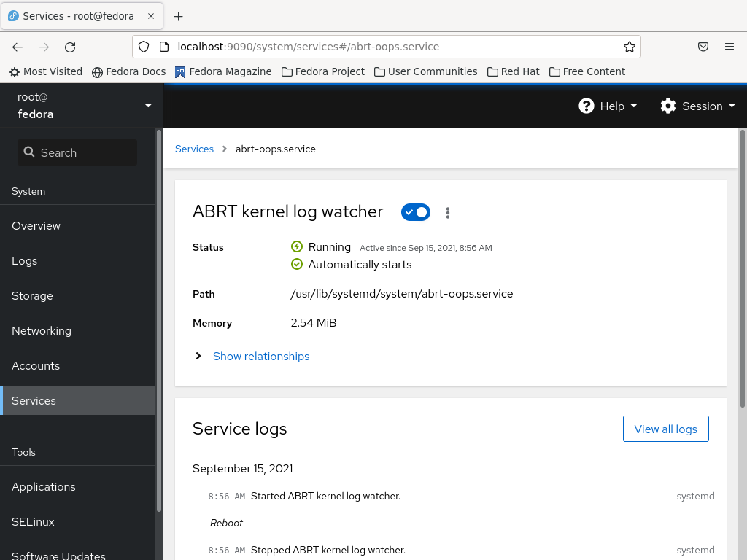Open the Fedora Project bookmarks folder

click(323, 72)
